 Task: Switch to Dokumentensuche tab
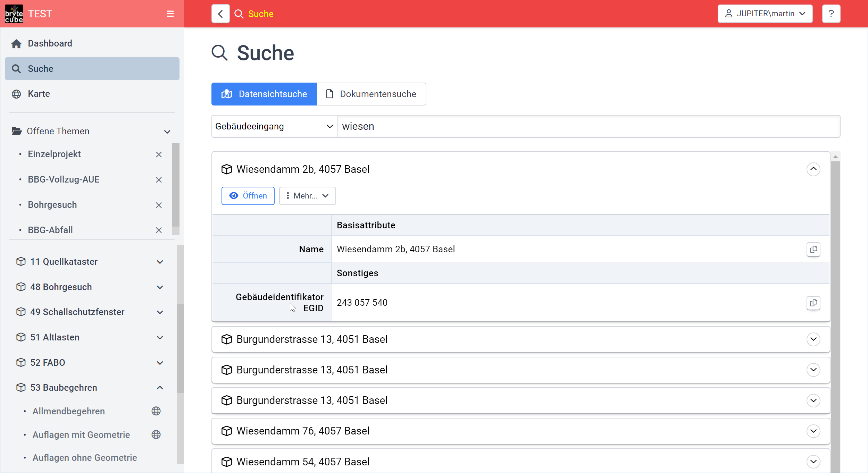pyautogui.click(x=371, y=94)
